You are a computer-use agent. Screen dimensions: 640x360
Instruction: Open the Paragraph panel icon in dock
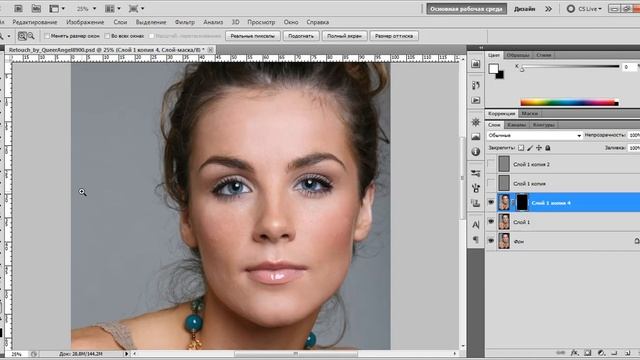[x=476, y=240]
